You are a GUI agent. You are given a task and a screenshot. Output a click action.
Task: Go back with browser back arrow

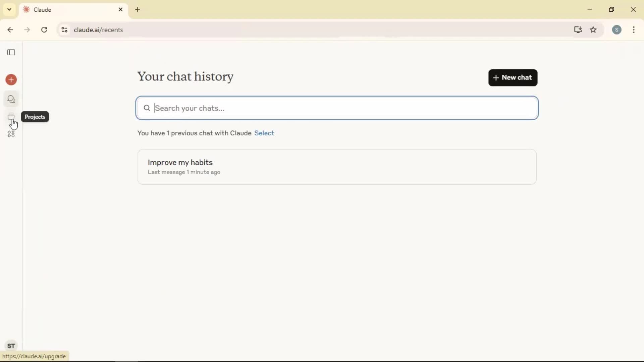coord(10,30)
